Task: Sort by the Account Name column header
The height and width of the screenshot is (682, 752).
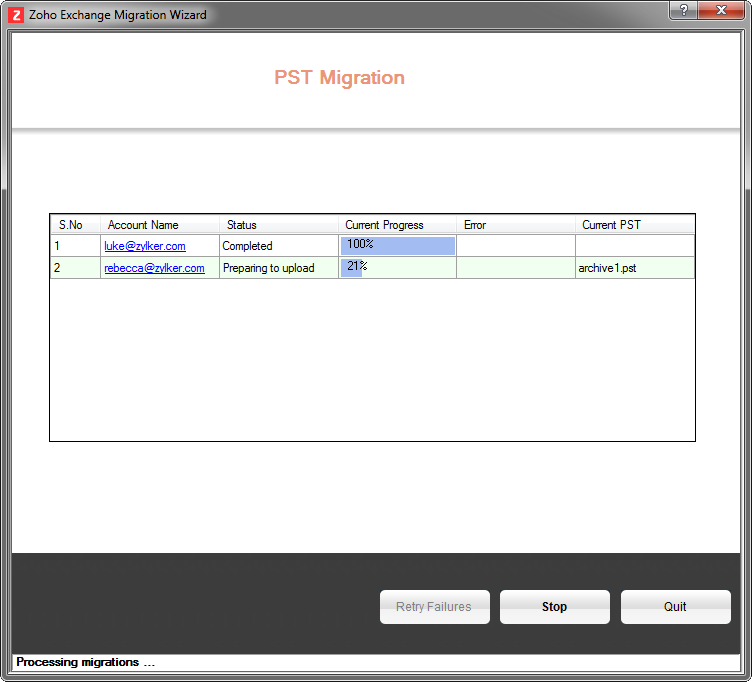Action: (143, 225)
